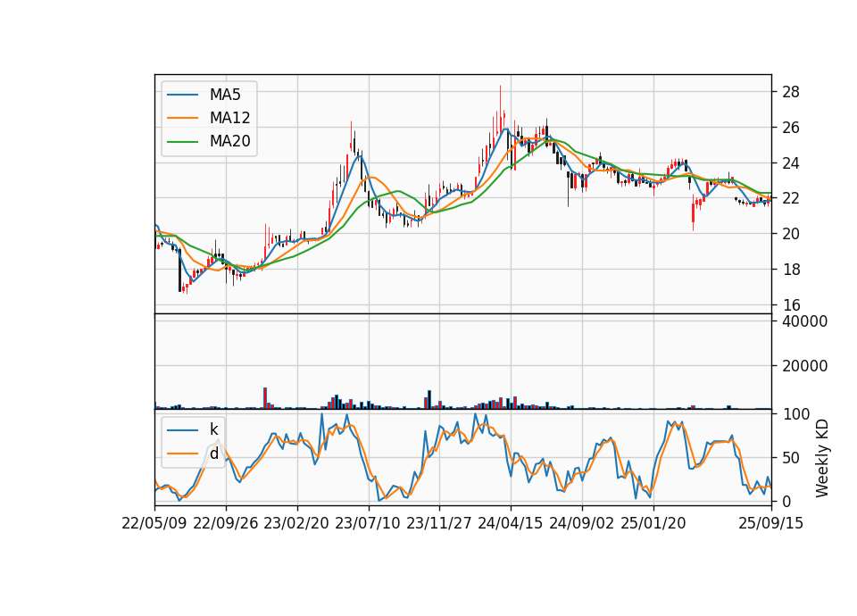Viewport: 857px width, 616px height.
Task: Click the price axis value 28
Action: (x=791, y=92)
